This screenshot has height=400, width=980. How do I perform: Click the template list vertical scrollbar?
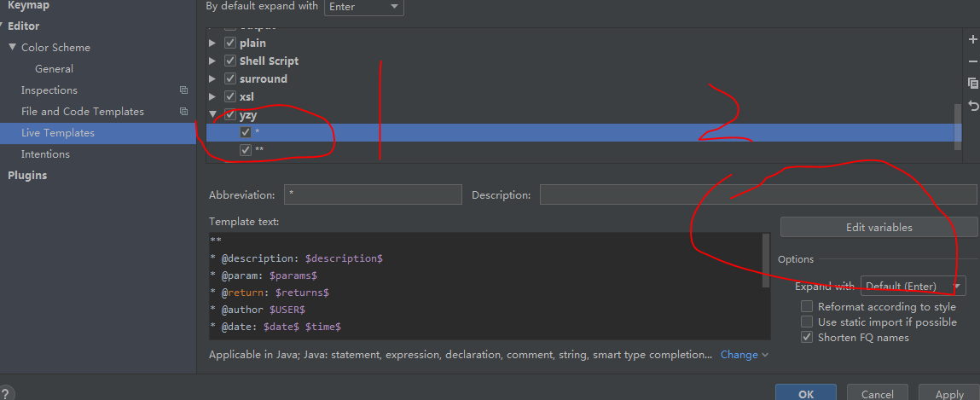point(958,126)
